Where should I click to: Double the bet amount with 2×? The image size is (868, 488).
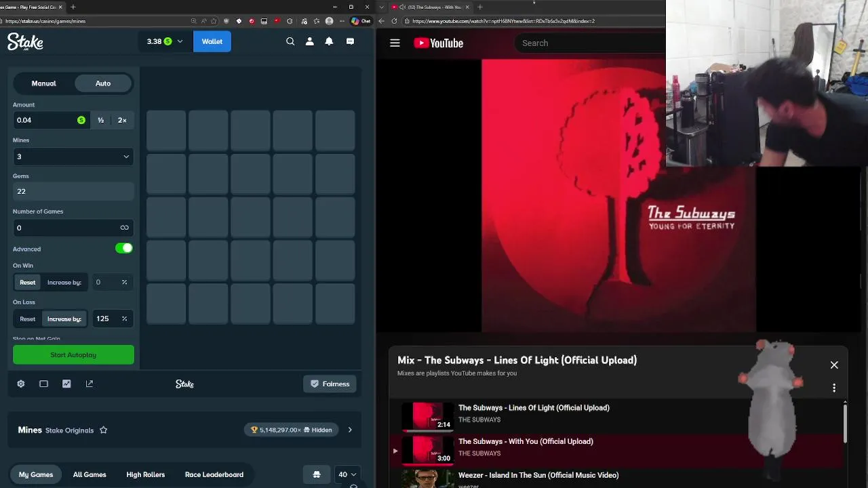coord(122,120)
